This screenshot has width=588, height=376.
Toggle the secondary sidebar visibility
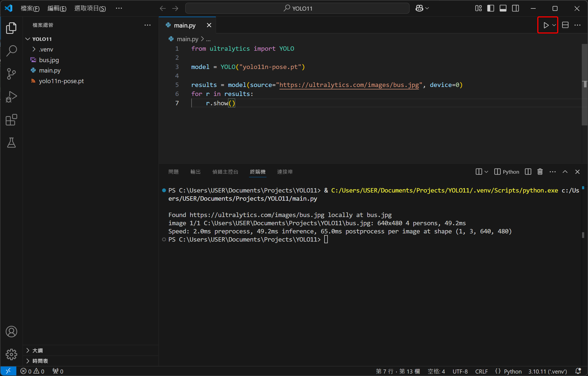[516, 8]
